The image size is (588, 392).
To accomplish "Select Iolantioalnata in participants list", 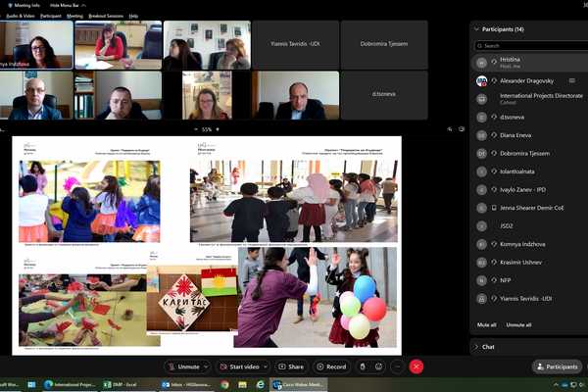I will pyautogui.click(x=529, y=171).
